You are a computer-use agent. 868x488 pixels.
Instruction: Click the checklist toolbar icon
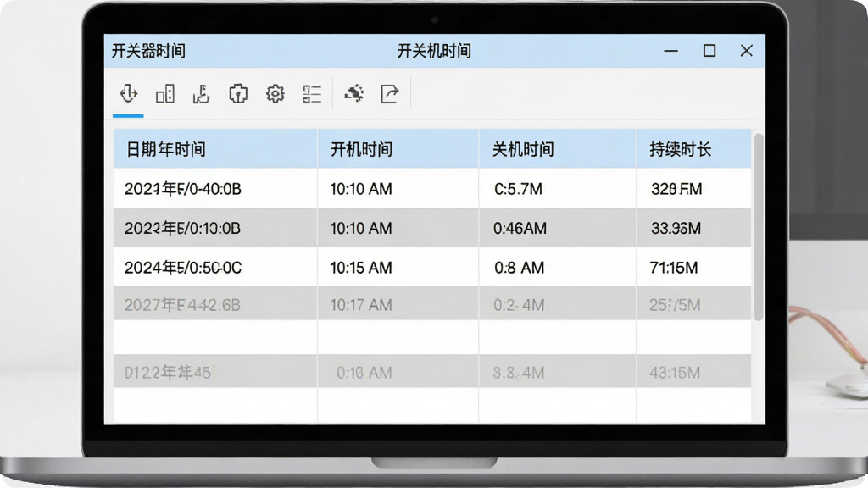(312, 94)
